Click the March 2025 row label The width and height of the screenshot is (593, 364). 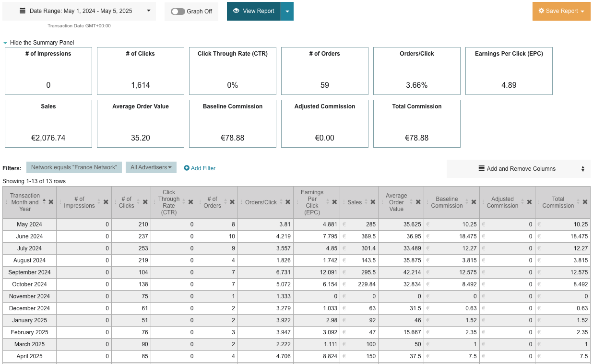(29, 344)
